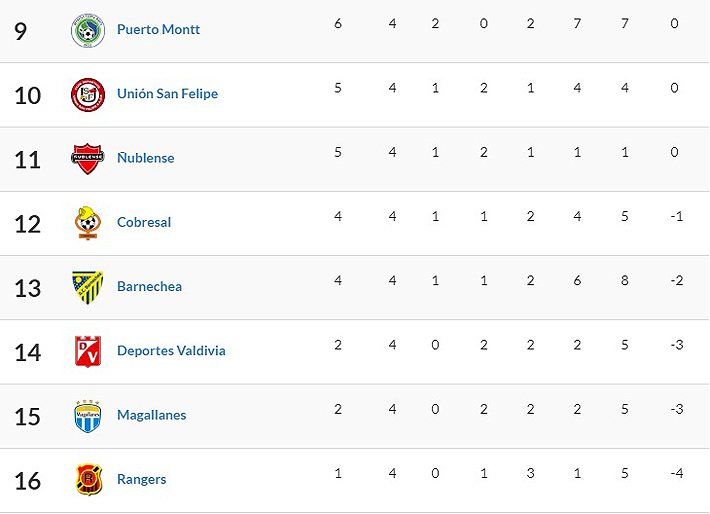Click the Puerto Montt club crest
Viewport: 710px width, 514px height.
coord(88,30)
